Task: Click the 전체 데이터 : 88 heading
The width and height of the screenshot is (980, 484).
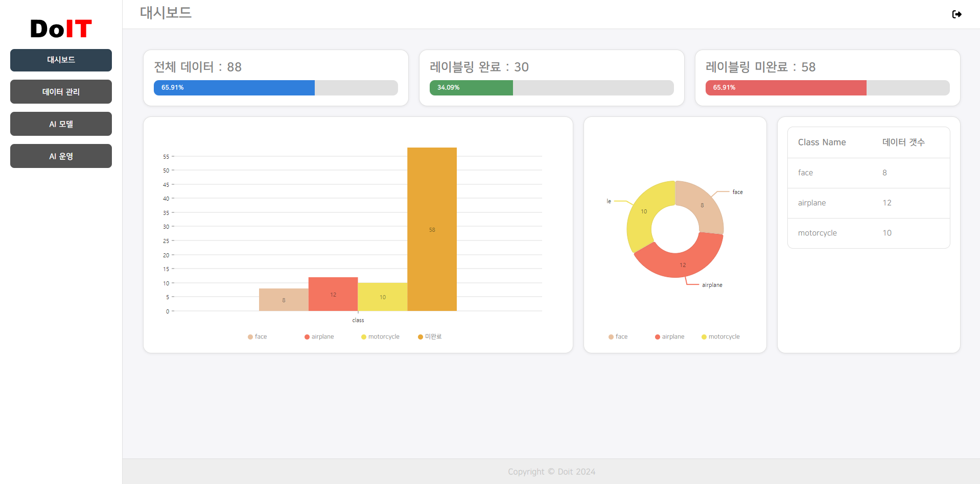Action: [x=198, y=67]
